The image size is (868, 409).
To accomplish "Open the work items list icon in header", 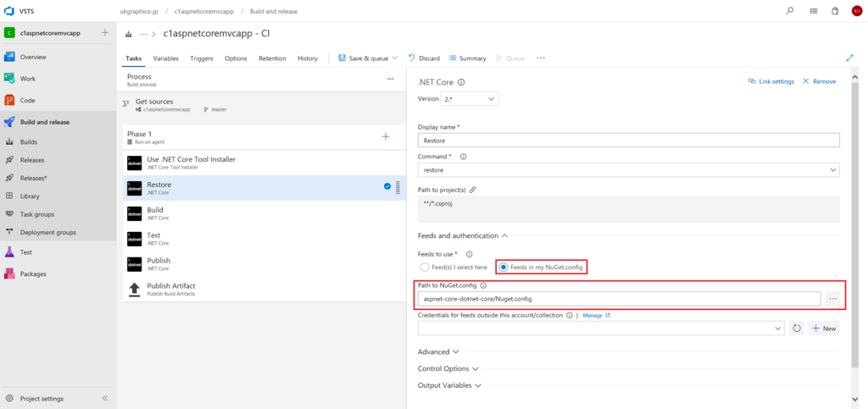I will [813, 10].
